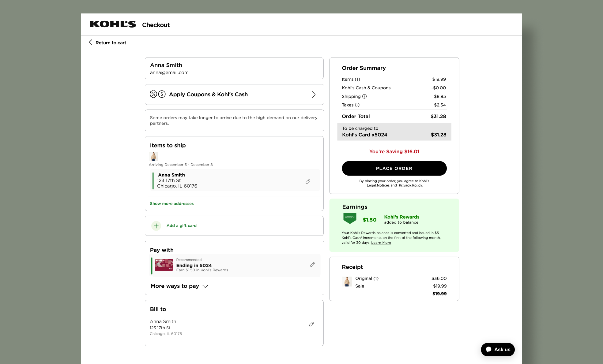
Task: Edit the Bill to address pencil
Action: [x=311, y=324]
